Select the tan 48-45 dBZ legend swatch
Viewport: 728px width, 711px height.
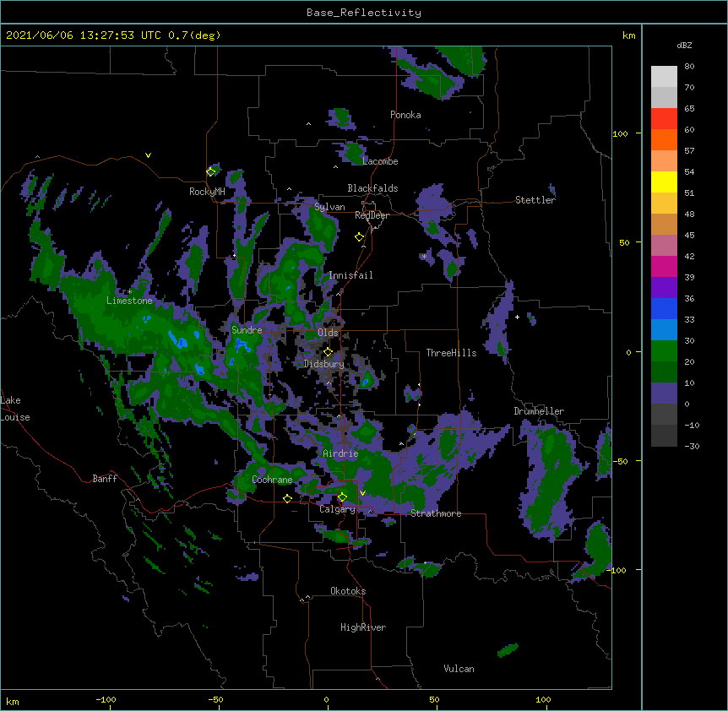664,224
